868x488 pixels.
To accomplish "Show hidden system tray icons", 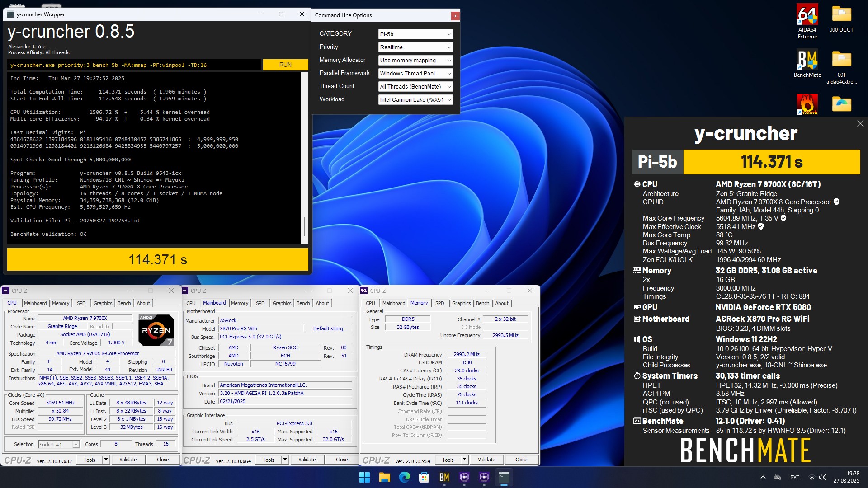I will [763, 477].
